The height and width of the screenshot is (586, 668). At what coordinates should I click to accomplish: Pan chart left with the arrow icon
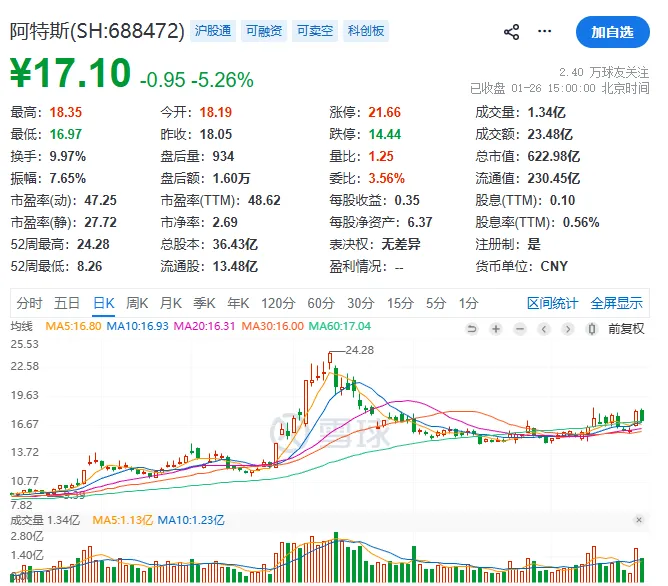pos(544,329)
